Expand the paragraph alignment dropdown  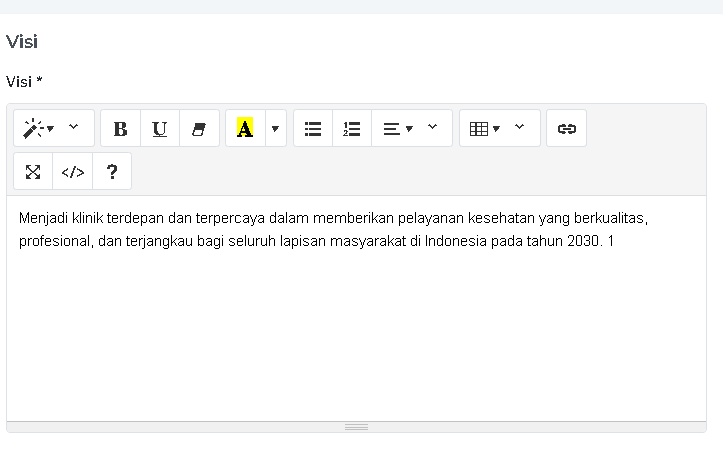[x=411, y=128]
